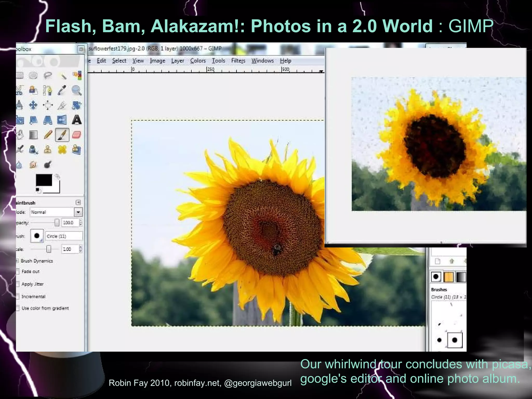Create new layer in the right dock
532x399 pixels.
[x=437, y=261]
